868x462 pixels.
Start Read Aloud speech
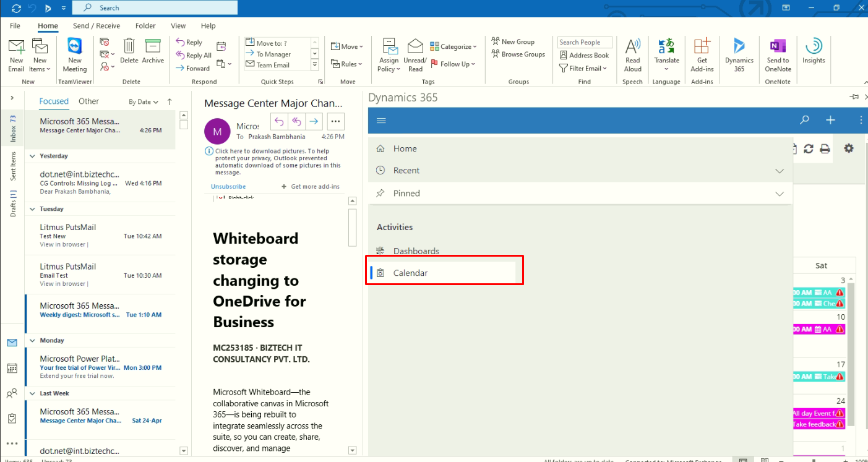pos(633,55)
